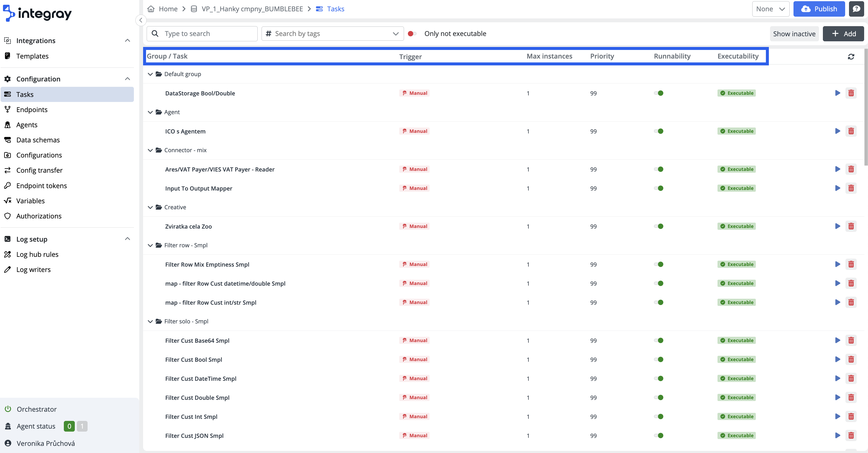The width and height of the screenshot is (868, 453).
Task: Go to Home via breadcrumb
Action: pos(168,9)
